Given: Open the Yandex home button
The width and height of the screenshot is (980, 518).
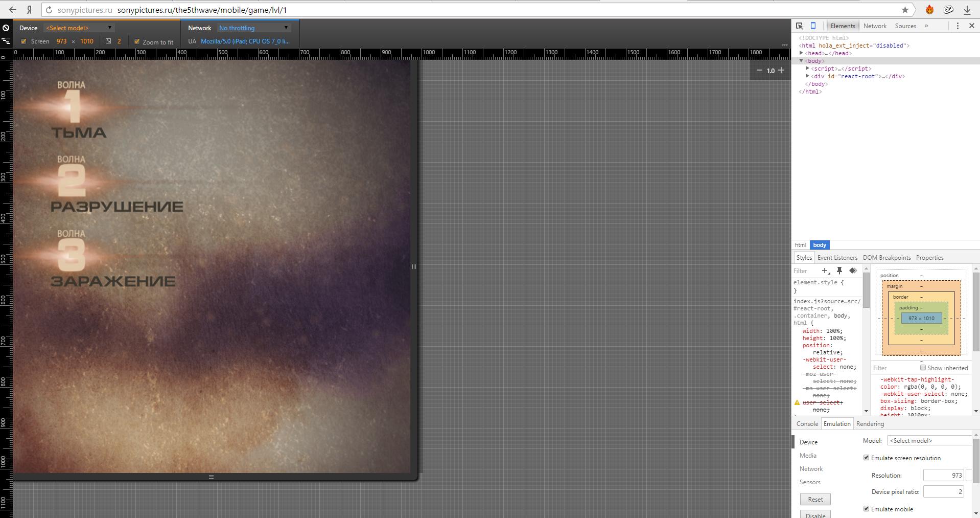Looking at the screenshot, I should click(x=30, y=10).
